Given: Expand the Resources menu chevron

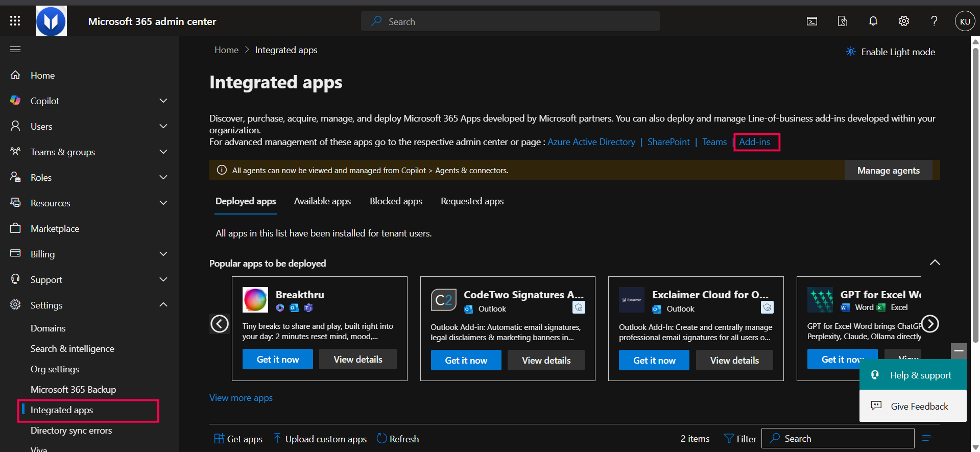Looking at the screenshot, I should (163, 203).
